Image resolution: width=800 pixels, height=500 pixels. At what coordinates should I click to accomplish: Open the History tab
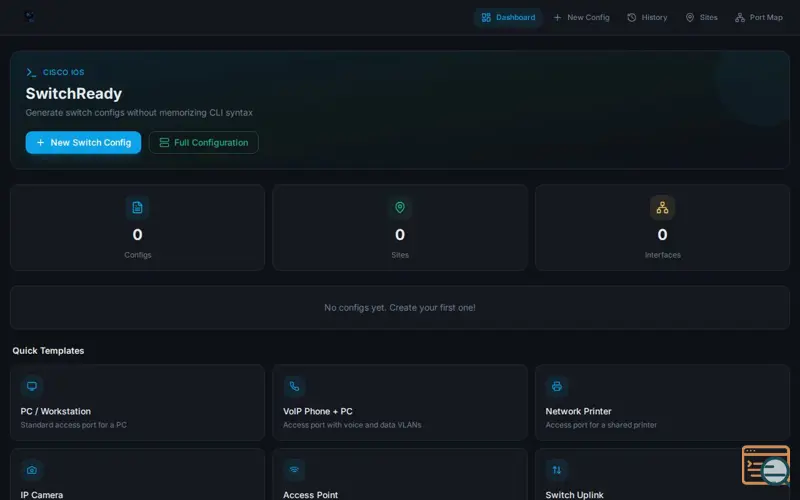click(x=647, y=17)
